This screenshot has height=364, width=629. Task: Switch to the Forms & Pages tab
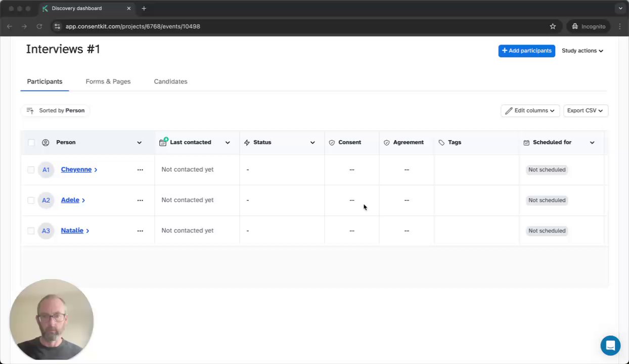[x=108, y=81]
